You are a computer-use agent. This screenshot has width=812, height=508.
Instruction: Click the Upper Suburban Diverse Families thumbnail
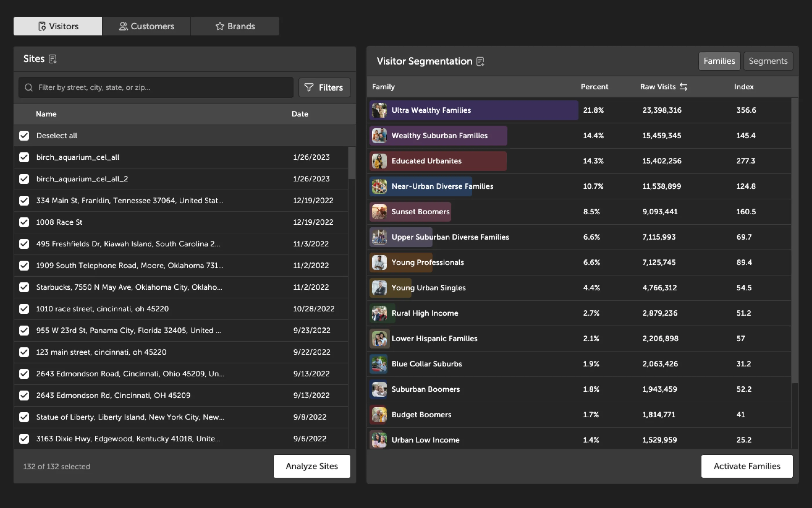379,237
